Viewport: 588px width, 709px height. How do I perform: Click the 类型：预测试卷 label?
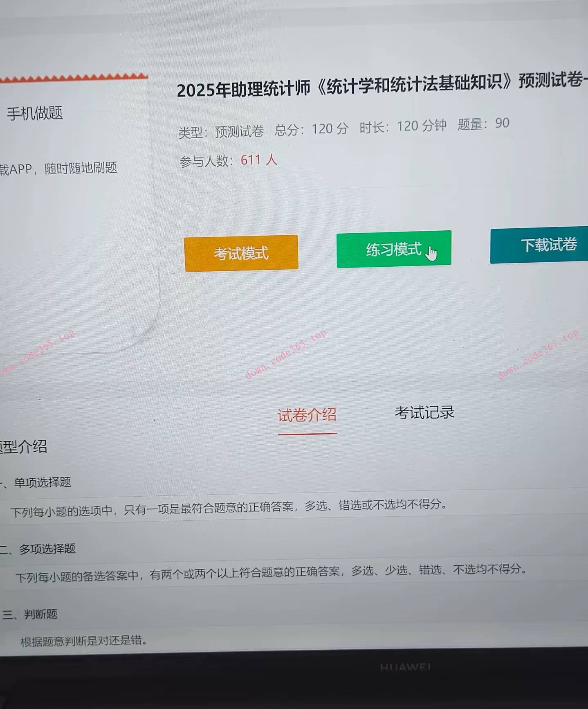coord(221,132)
